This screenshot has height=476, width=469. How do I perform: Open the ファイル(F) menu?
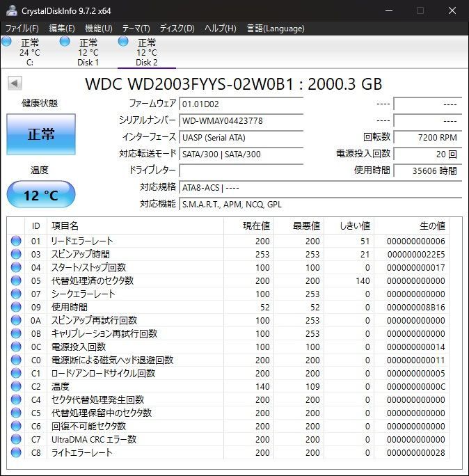pyautogui.click(x=22, y=29)
